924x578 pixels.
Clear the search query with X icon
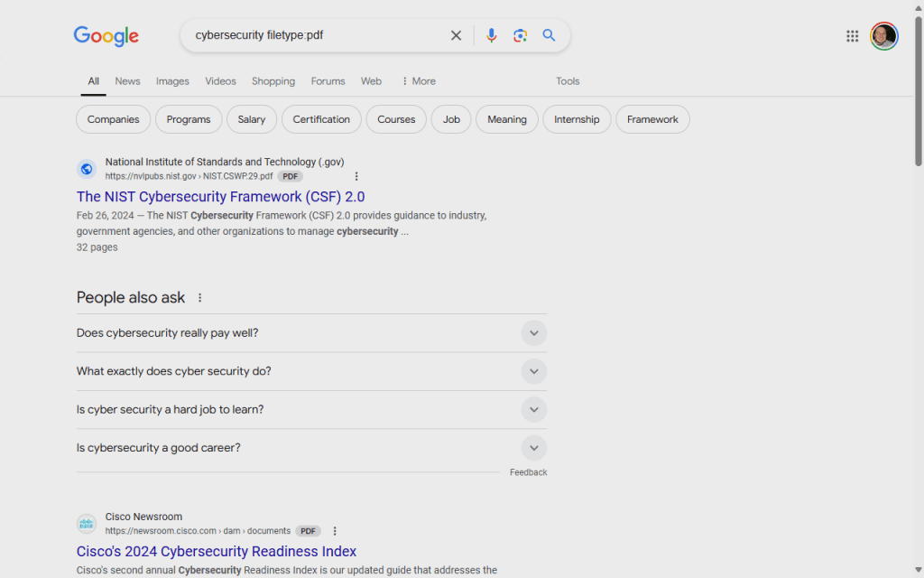(x=456, y=35)
